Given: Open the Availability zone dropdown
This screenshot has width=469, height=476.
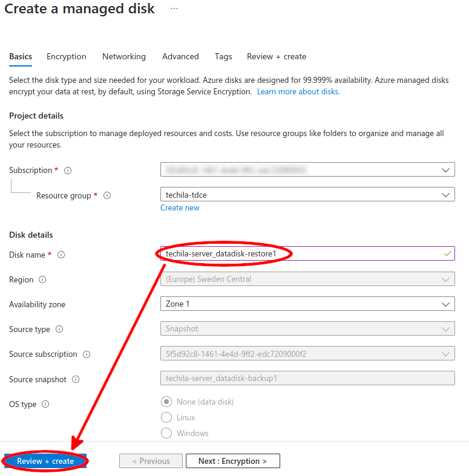Looking at the screenshot, I should 307,304.
